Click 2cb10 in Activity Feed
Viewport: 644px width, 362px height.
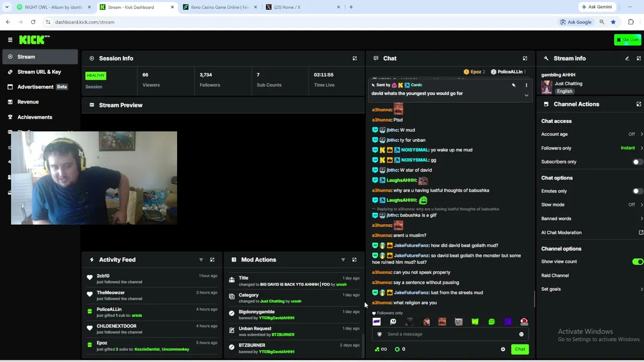click(x=103, y=276)
